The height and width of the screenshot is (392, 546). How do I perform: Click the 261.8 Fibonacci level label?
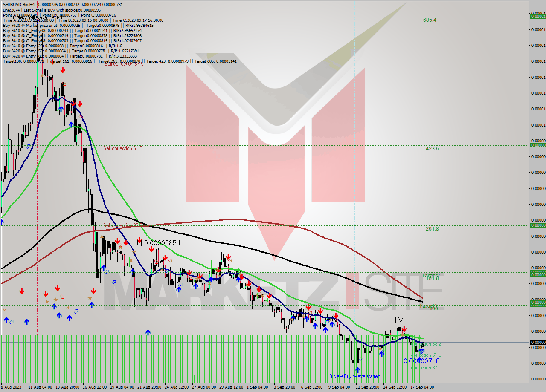pyautogui.click(x=432, y=229)
